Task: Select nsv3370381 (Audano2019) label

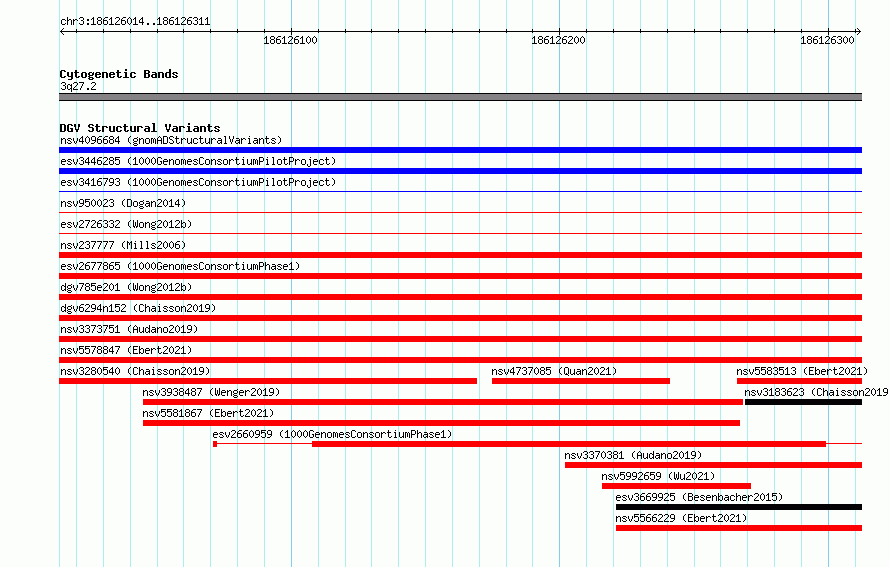Action: 633,455
